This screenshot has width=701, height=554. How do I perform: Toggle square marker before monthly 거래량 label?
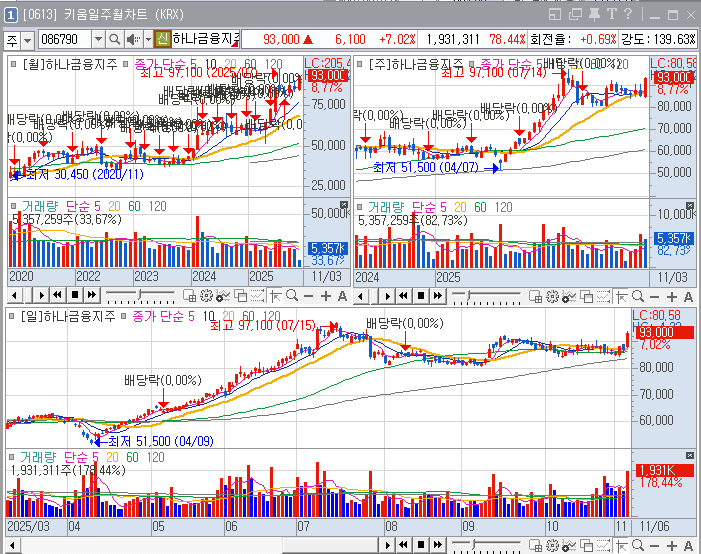coord(14,206)
